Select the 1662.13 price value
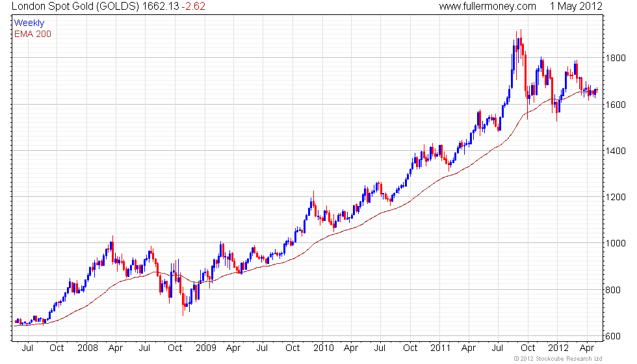Screen dimensions: 637x364 [161, 6]
